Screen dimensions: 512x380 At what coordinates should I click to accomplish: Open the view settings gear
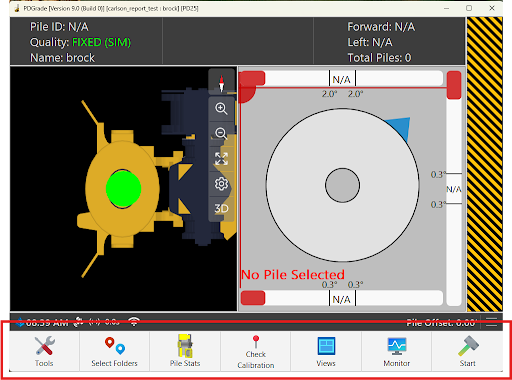pos(221,184)
